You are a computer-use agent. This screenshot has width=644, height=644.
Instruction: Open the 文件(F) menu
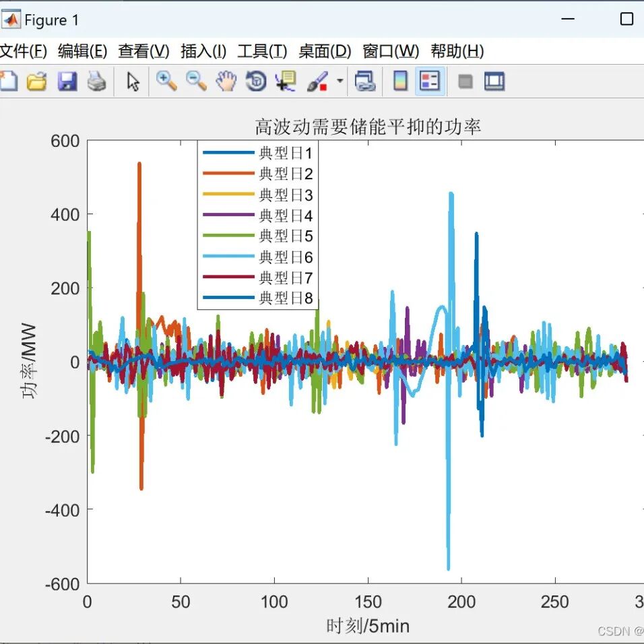click(24, 51)
